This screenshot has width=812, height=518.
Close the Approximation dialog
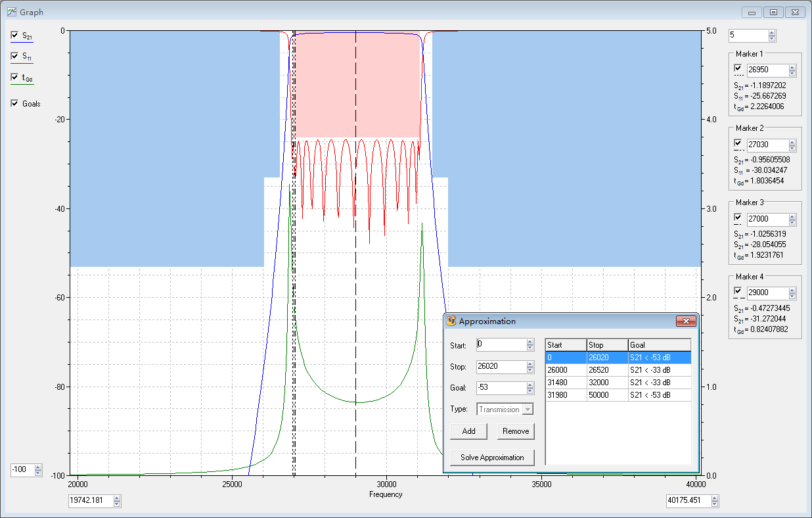pos(685,321)
